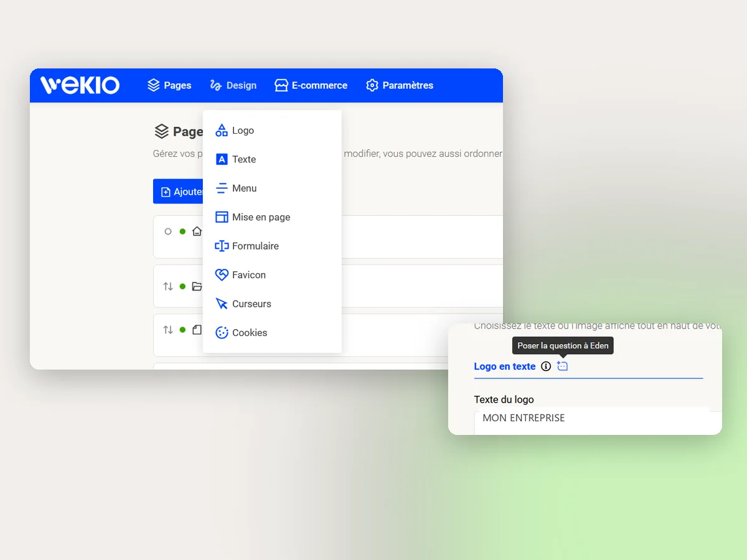This screenshot has width=747, height=560.
Task: Click the Eden assistant chat icon
Action: 562,366
